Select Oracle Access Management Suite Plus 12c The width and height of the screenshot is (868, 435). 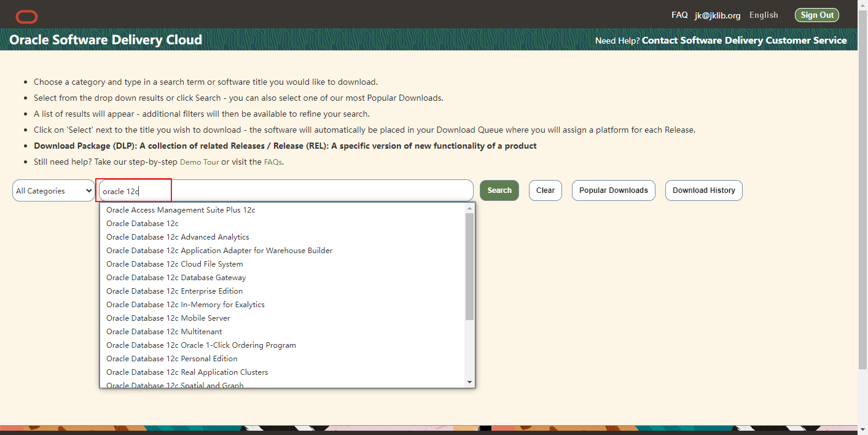click(x=181, y=210)
